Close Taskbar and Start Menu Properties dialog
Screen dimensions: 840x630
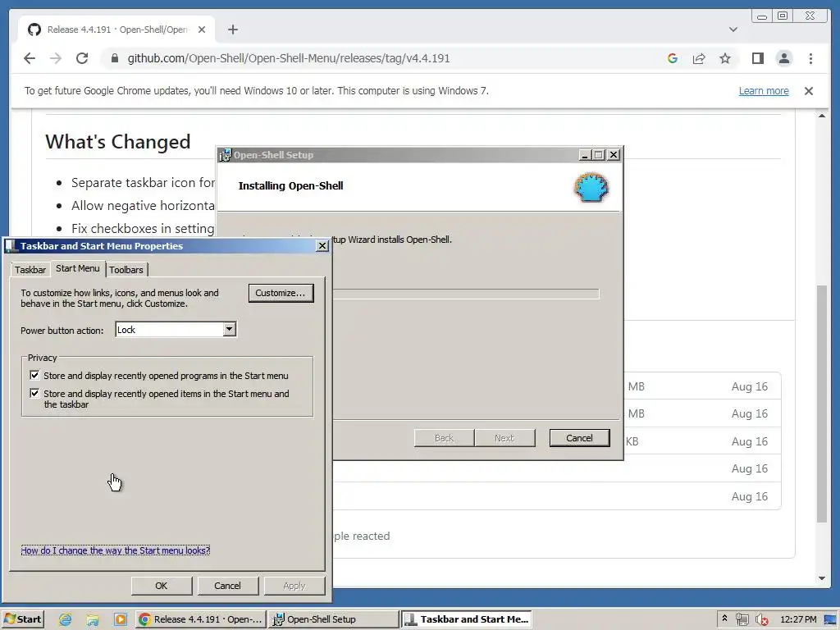click(x=322, y=246)
